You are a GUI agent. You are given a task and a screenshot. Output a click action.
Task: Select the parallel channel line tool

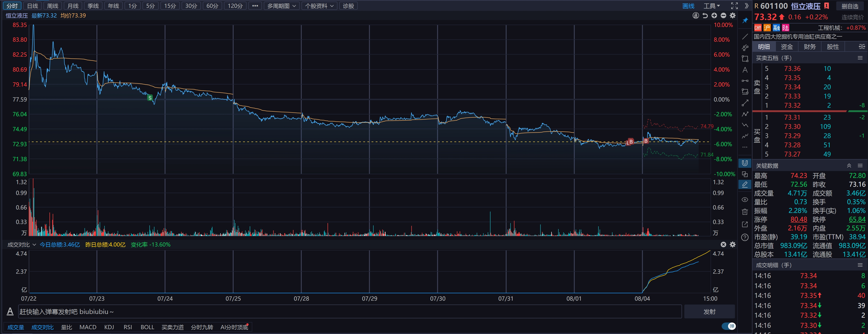pos(745,47)
